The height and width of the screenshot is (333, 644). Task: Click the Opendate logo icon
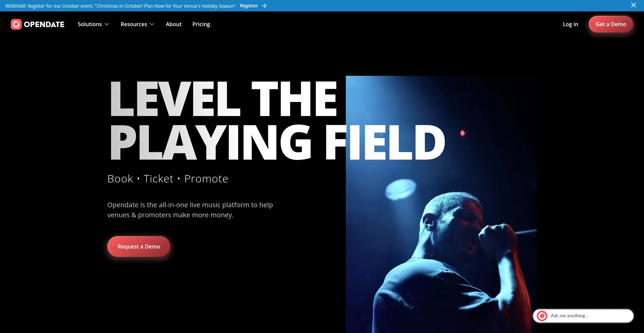16,24
